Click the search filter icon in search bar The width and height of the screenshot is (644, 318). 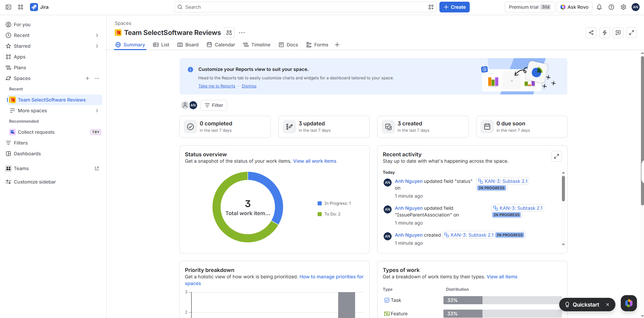(x=431, y=7)
